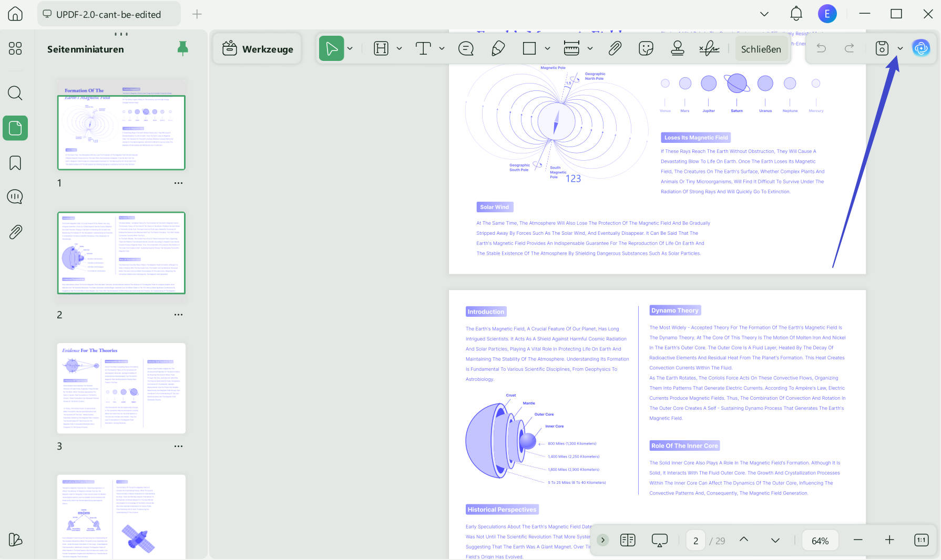Click the save icon
Screen dimensions: 941x560
click(x=882, y=48)
